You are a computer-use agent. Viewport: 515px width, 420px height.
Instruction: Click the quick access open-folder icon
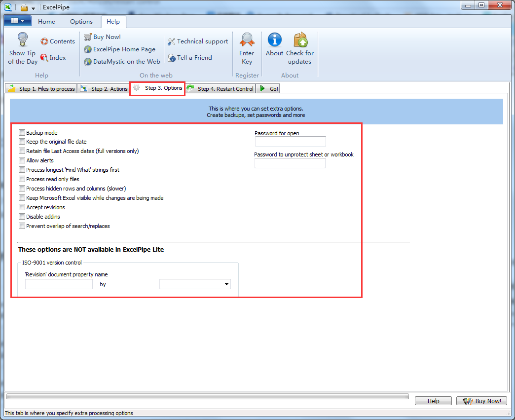[24, 7]
